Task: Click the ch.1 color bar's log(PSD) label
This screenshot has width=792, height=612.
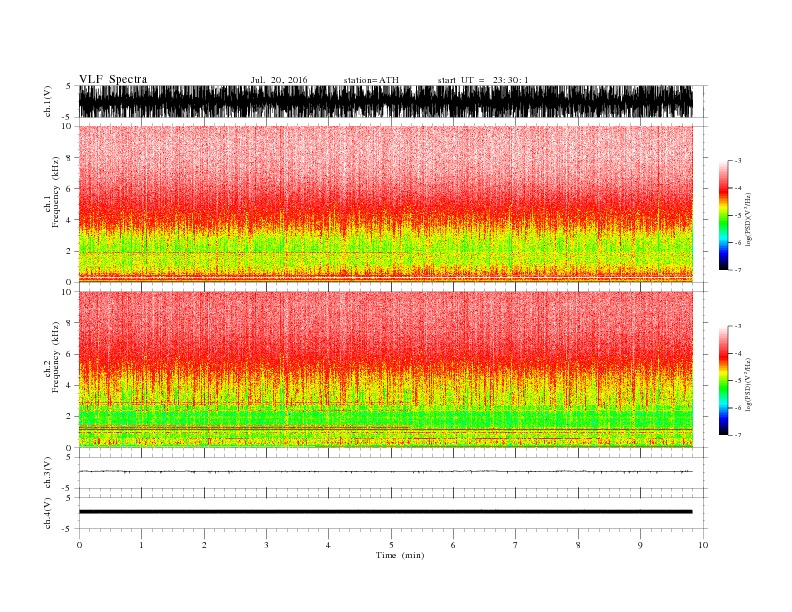Action: point(748,220)
